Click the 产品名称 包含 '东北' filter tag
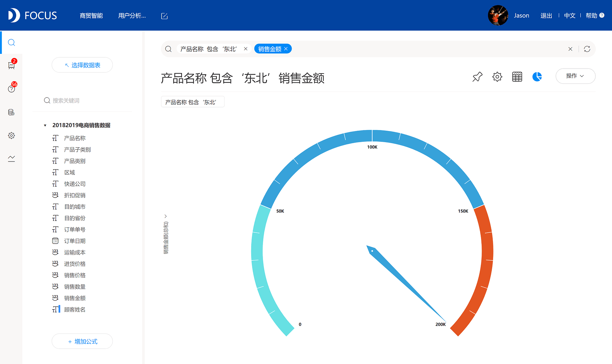 [x=193, y=102]
